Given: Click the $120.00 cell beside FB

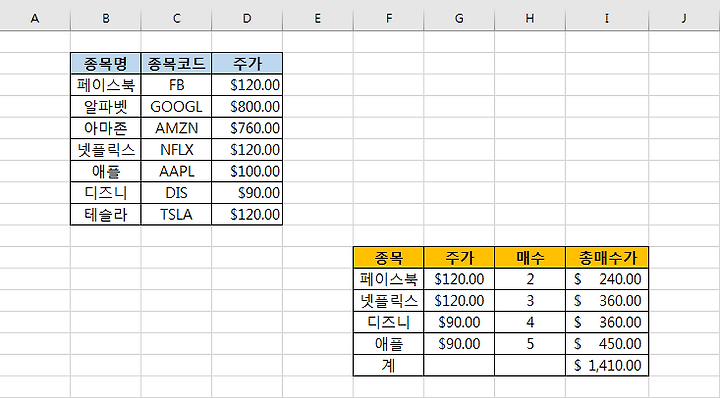Looking at the screenshot, I should click(247, 85).
